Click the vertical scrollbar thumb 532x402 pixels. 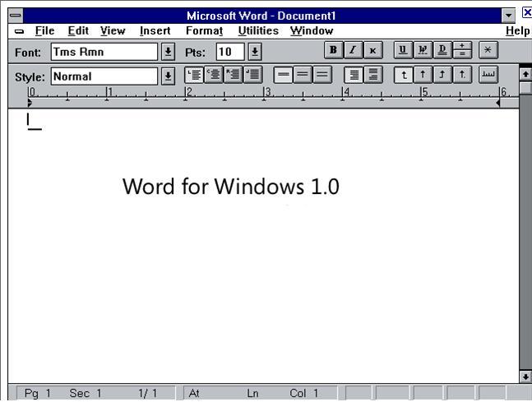[525, 88]
